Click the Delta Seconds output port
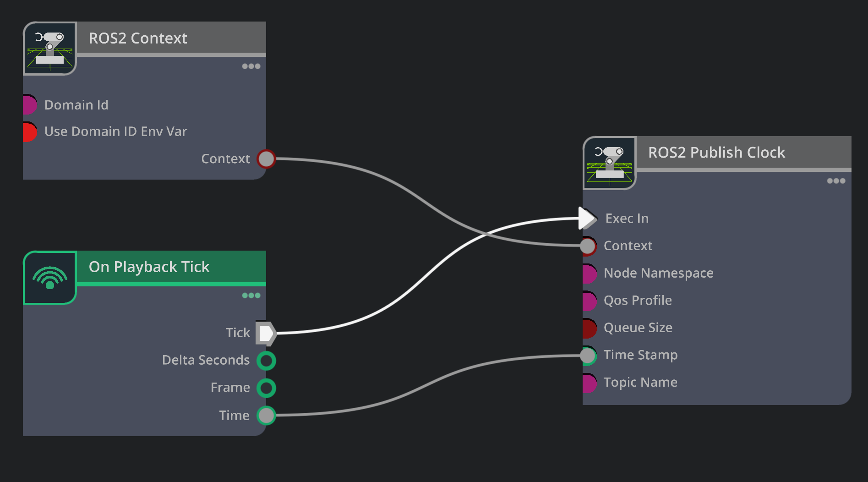Screen dimensions: 868x482 [x=266, y=361]
